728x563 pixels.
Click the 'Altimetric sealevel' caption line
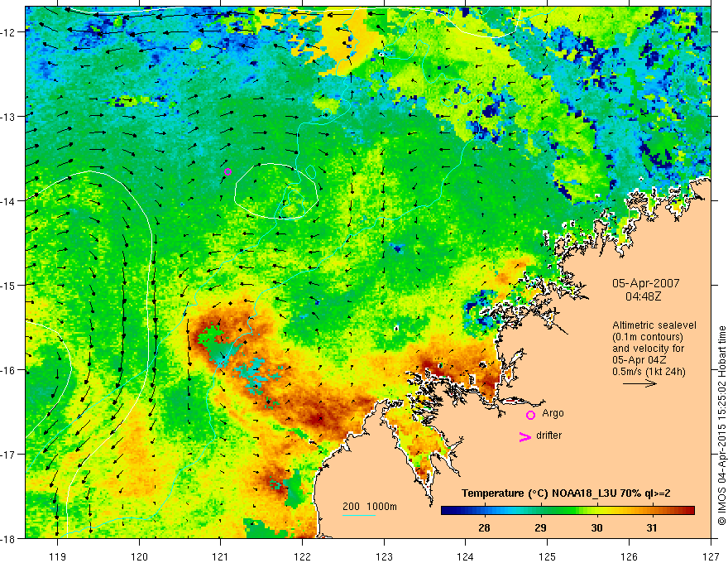tap(654, 325)
